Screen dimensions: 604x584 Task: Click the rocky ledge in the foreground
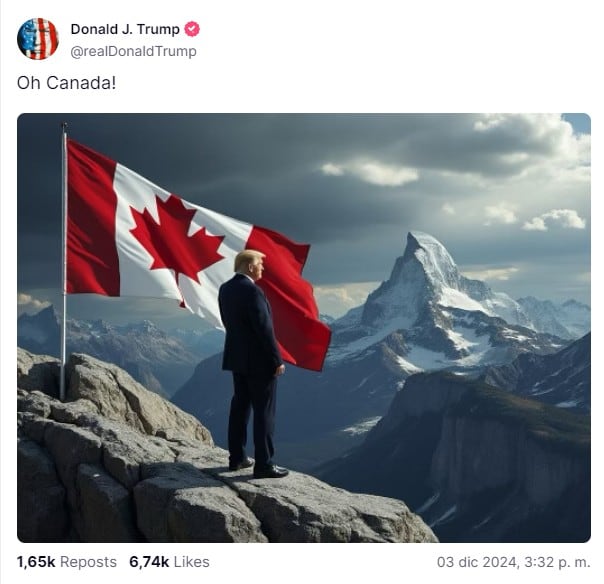point(193,482)
